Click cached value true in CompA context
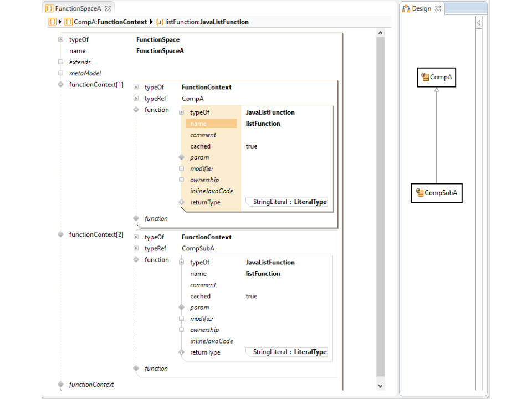The image size is (532, 399). point(252,146)
